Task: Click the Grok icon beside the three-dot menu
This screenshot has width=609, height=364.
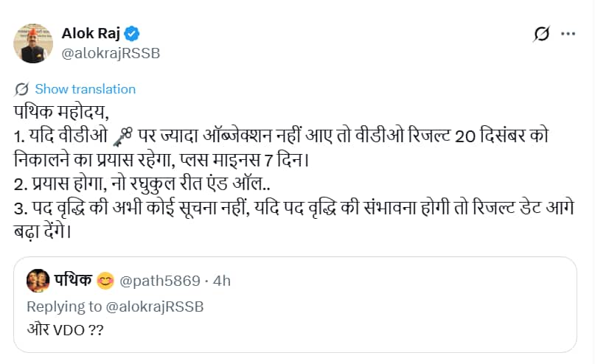Action: coord(541,34)
